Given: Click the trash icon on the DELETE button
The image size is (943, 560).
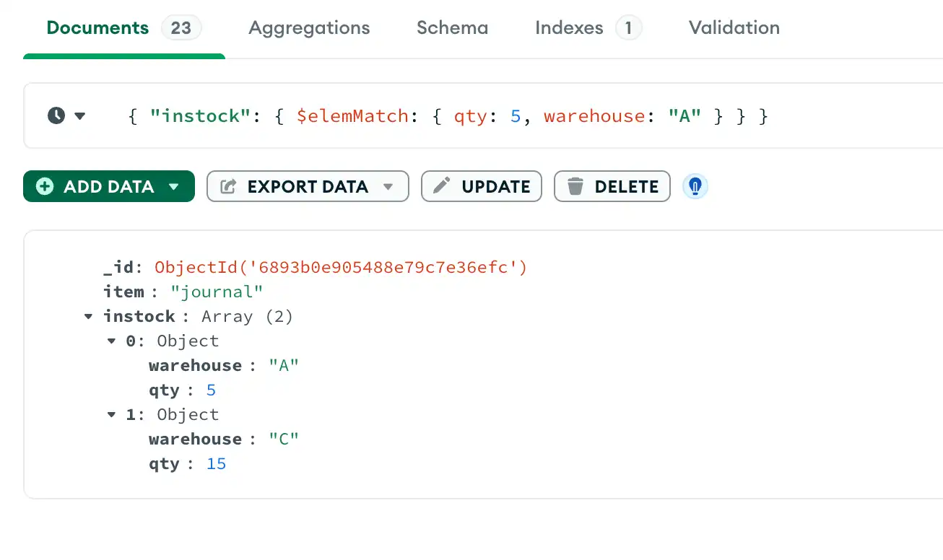Looking at the screenshot, I should click(x=575, y=186).
